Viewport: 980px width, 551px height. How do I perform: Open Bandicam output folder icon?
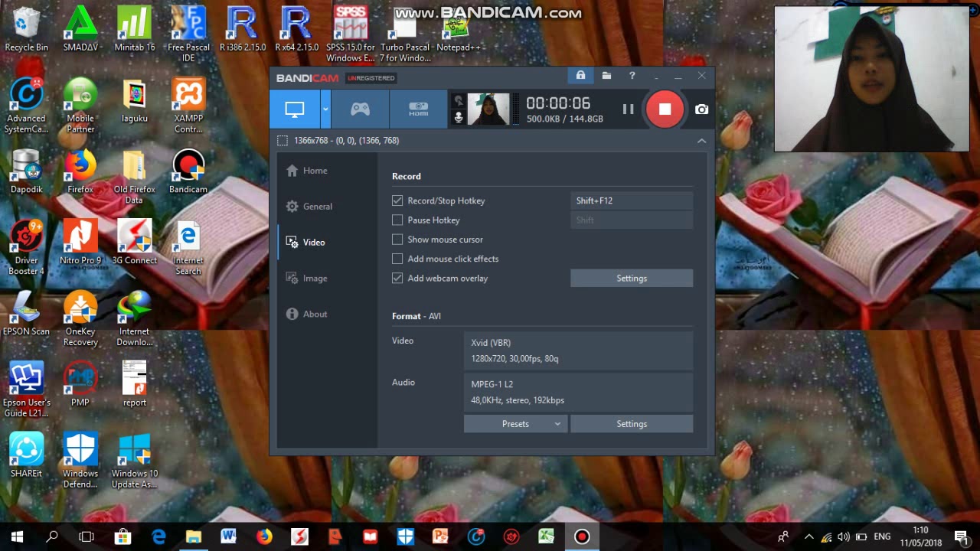(x=606, y=76)
